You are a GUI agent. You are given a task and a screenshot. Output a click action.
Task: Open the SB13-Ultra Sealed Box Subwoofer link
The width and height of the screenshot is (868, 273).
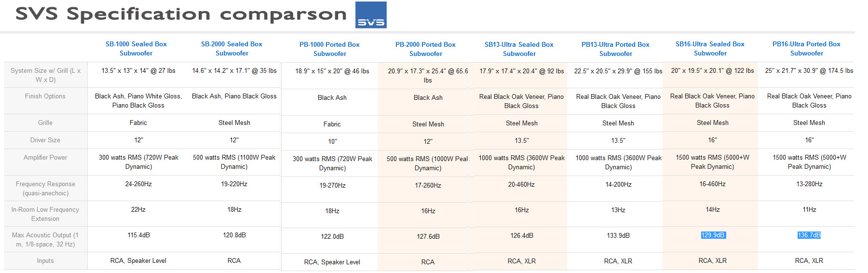click(x=519, y=49)
